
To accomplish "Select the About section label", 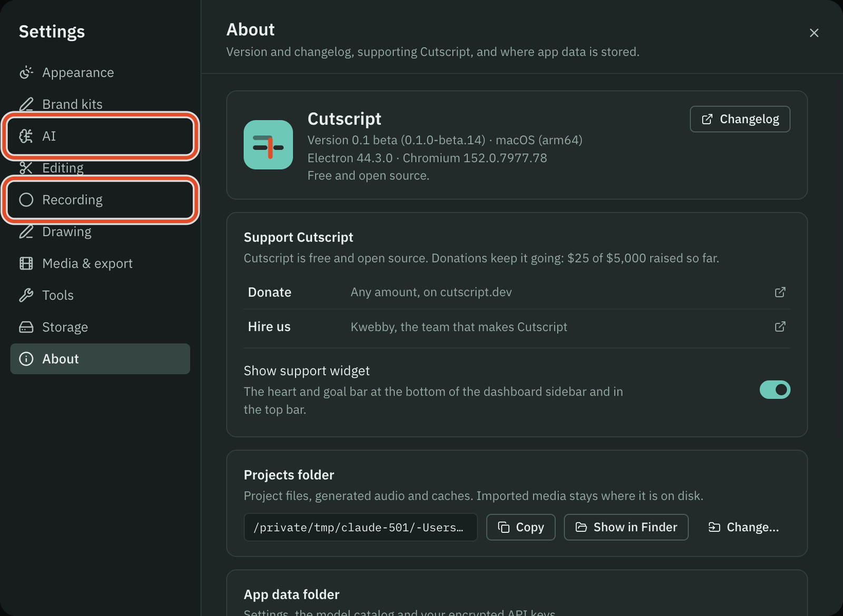I will point(61,359).
